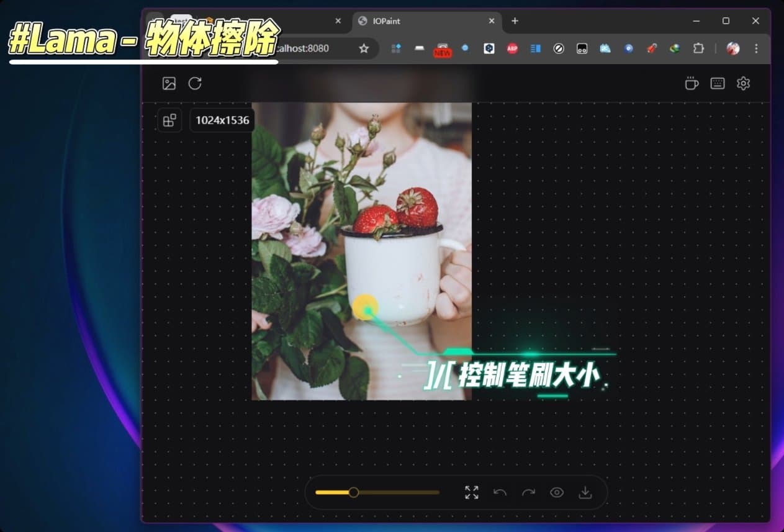Download the edited image

(x=584, y=492)
